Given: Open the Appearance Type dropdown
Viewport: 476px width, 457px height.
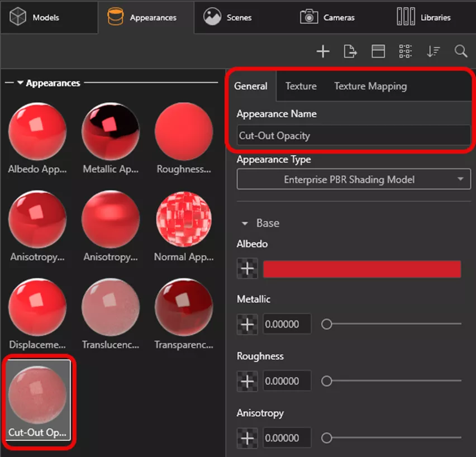Looking at the screenshot, I should [x=354, y=180].
